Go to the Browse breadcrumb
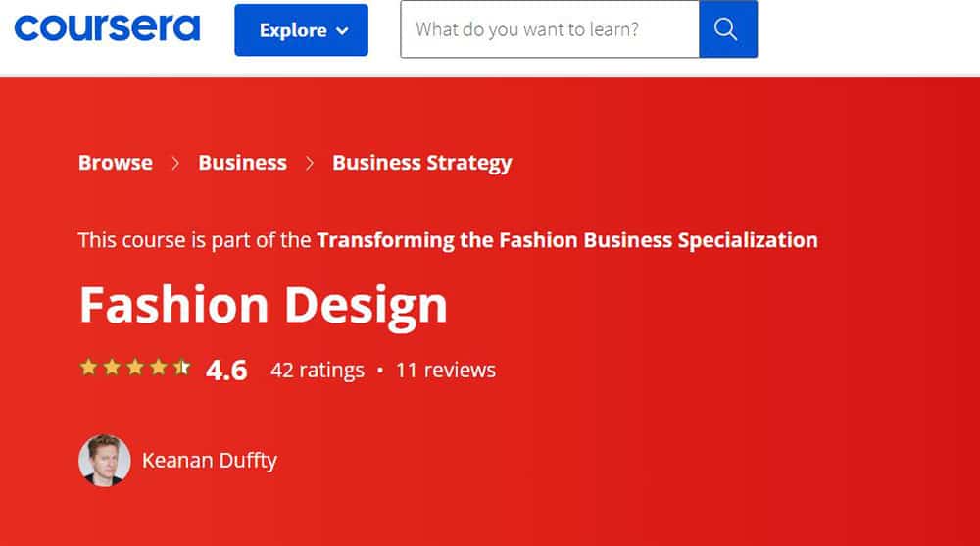This screenshot has width=980, height=546. click(x=116, y=163)
